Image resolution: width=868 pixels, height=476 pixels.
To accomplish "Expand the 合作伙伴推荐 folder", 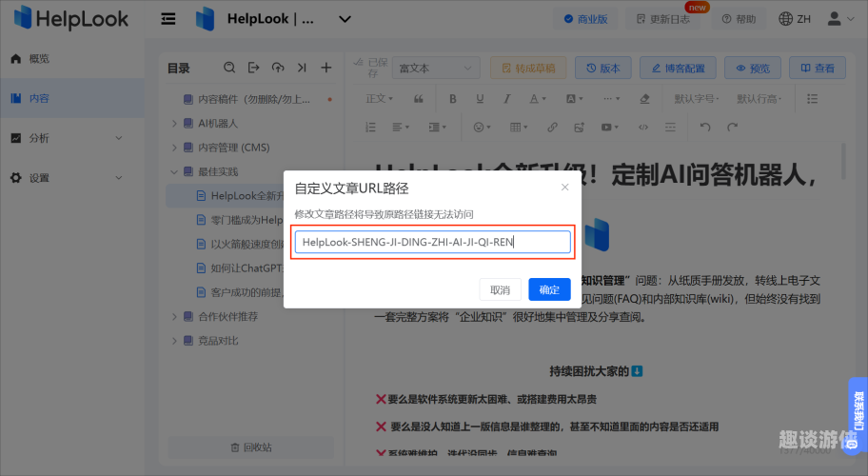I will [x=174, y=317].
